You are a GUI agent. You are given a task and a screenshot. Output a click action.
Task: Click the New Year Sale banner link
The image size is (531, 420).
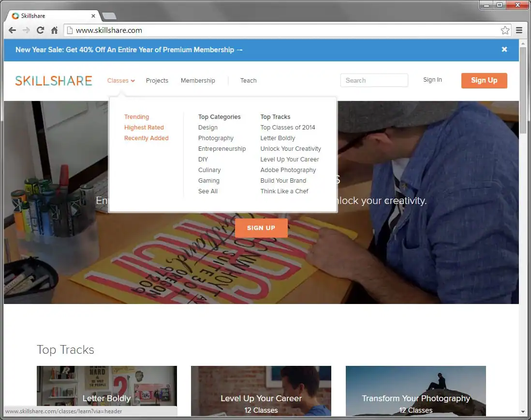click(129, 50)
